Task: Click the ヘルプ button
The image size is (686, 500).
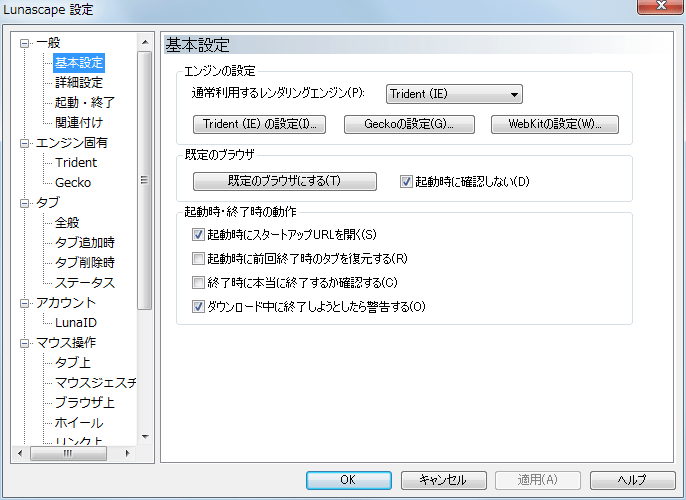Action: [x=633, y=480]
